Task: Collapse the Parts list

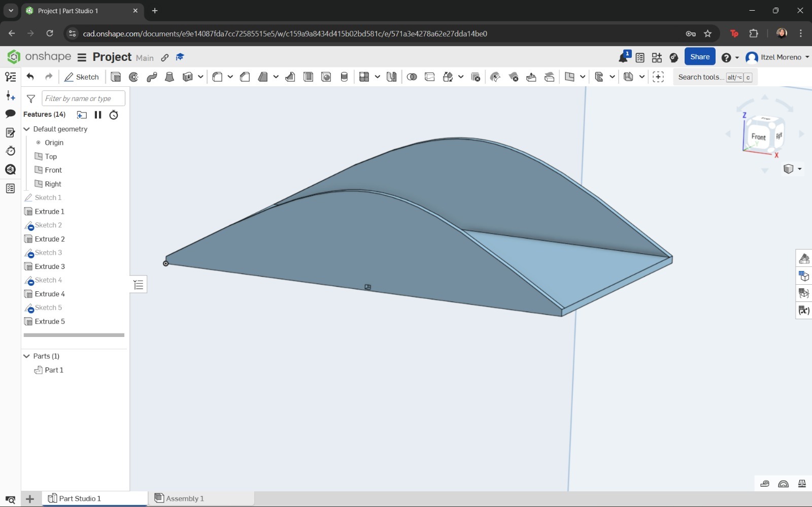Action: 26,356
